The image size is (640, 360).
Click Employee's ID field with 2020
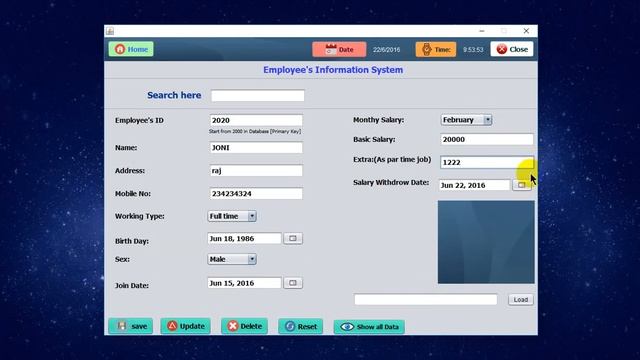[x=256, y=120]
